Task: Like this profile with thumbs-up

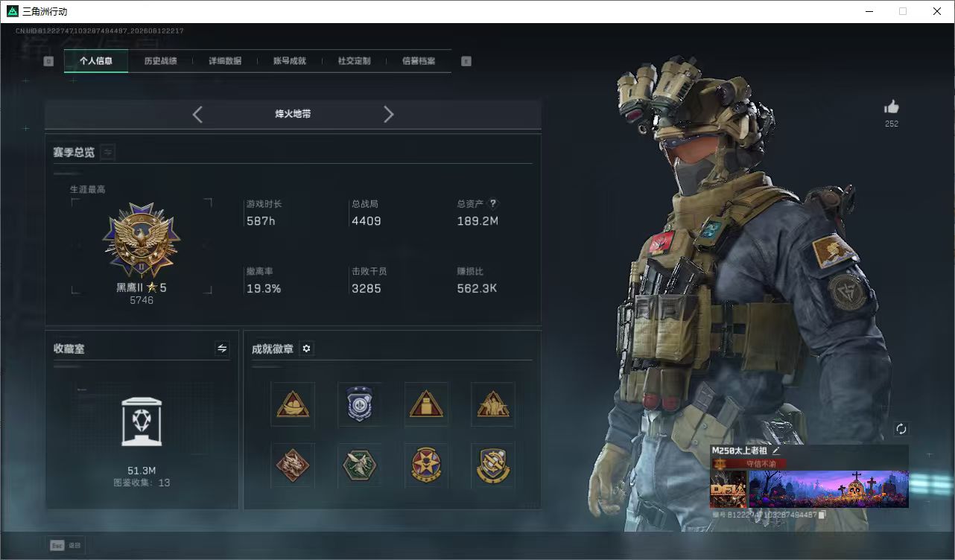Action: [892, 107]
